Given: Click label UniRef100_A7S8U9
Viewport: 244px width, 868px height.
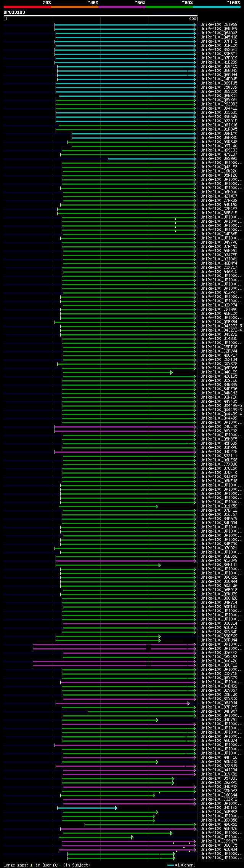Looking at the screenshot, I should pos(219,766).
